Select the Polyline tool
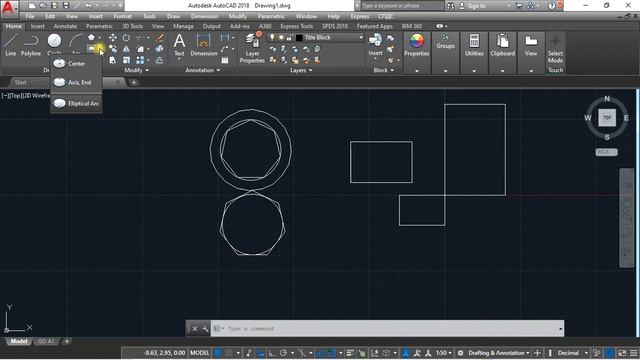640x360 pixels. (31, 45)
